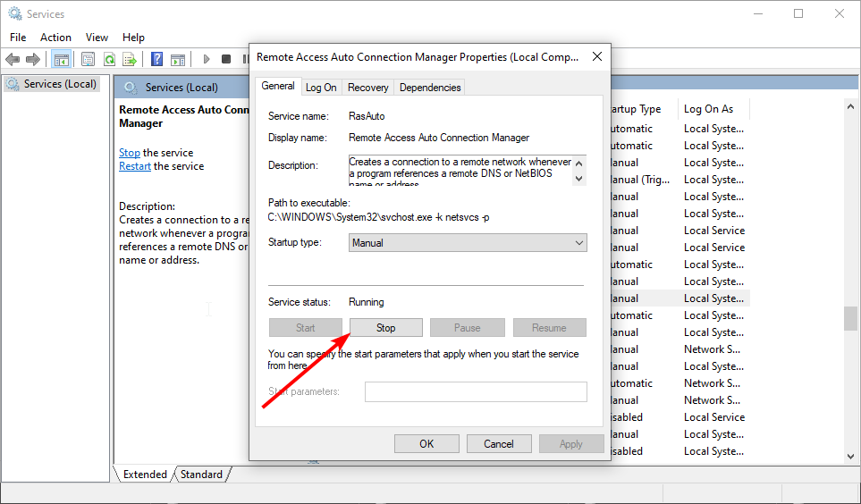This screenshot has width=861, height=504.
Task: Click the Back arrow in the toolbar
Action: (13, 59)
